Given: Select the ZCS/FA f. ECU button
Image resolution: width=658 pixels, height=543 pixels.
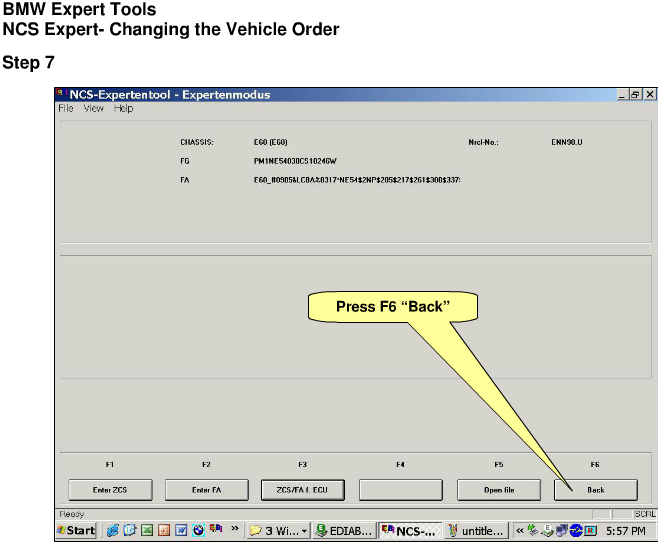Looking at the screenshot, I should [303, 490].
